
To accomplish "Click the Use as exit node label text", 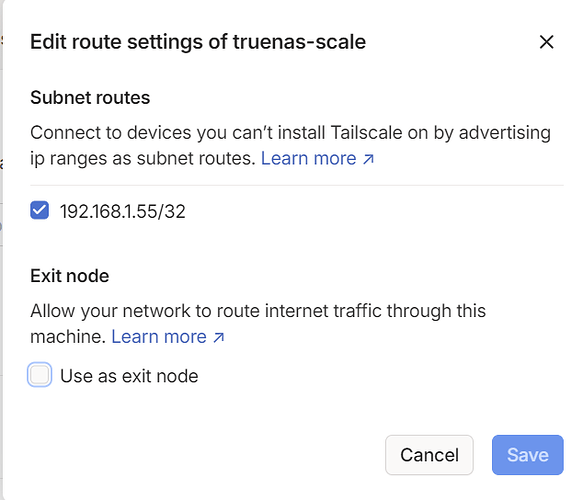I will pyautogui.click(x=129, y=376).
